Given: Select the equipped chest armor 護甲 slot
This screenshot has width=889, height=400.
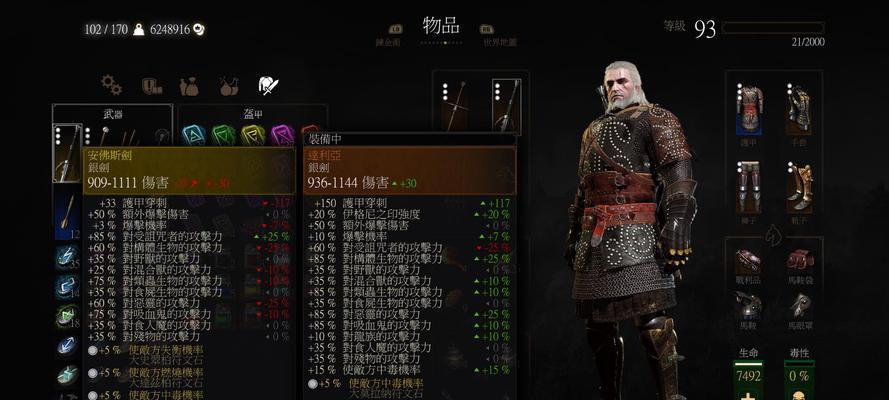Looking at the screenshot, I should (x=750, y=109).
